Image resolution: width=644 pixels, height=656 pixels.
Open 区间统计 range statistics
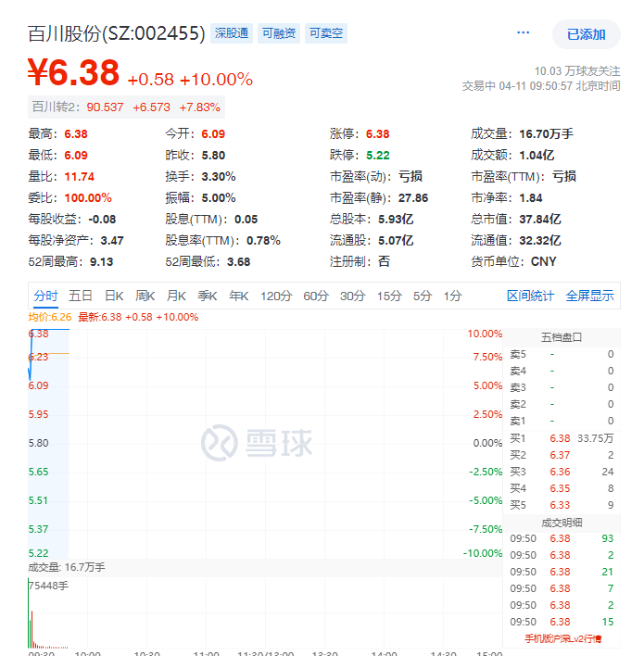point(530,296)
